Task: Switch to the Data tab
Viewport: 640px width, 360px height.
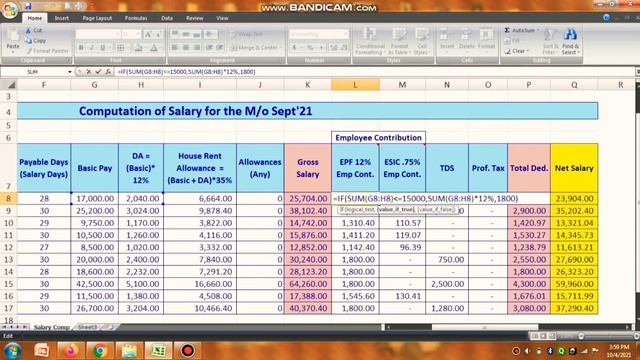Action: [167, 18]
